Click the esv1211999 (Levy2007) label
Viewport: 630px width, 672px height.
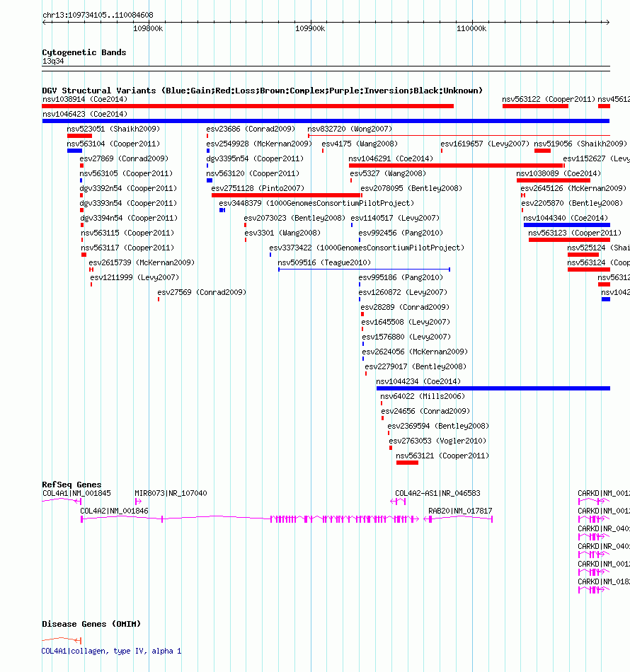click(x=134, y=277)
